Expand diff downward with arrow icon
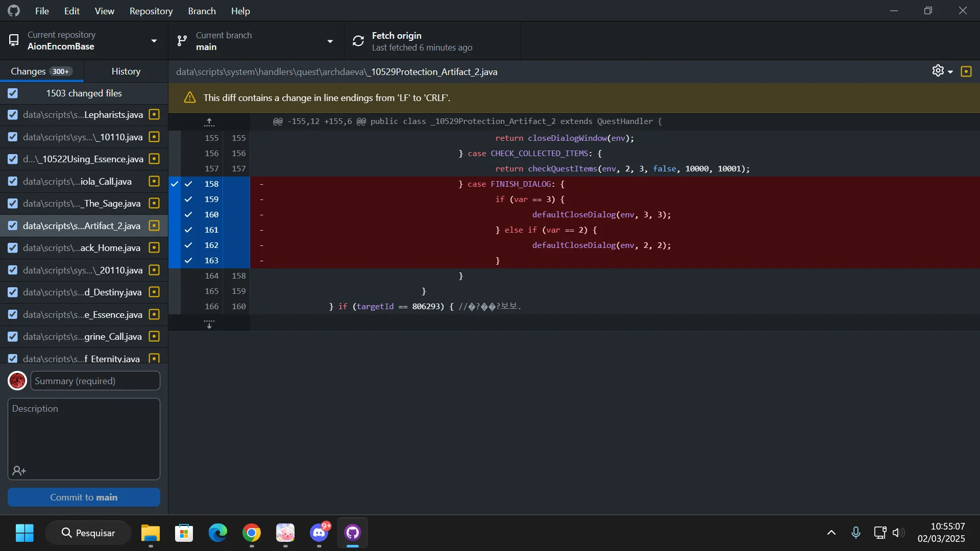This screenshot has width=980, height=551. pos(209,324)
